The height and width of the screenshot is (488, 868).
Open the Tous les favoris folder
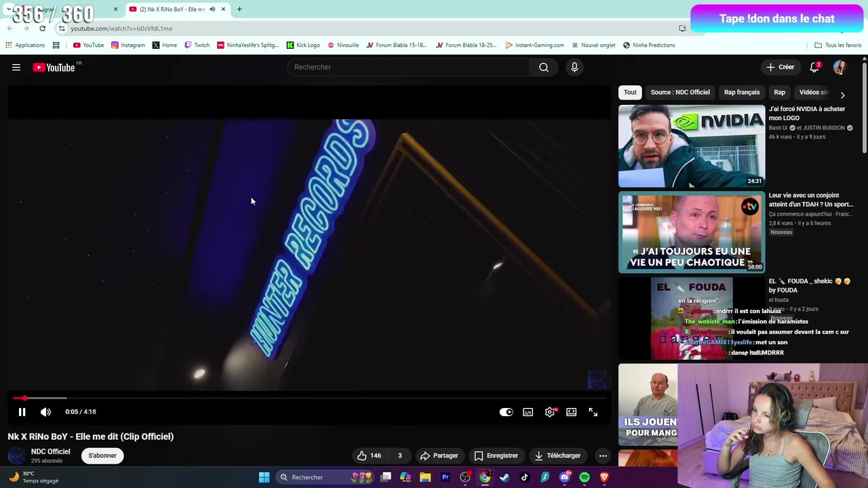pos(837,45)
